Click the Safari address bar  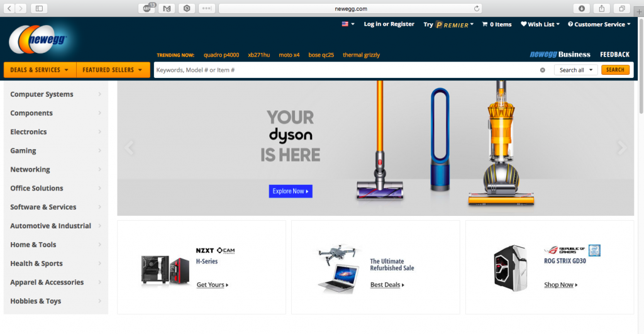click(x=350, y=9)
